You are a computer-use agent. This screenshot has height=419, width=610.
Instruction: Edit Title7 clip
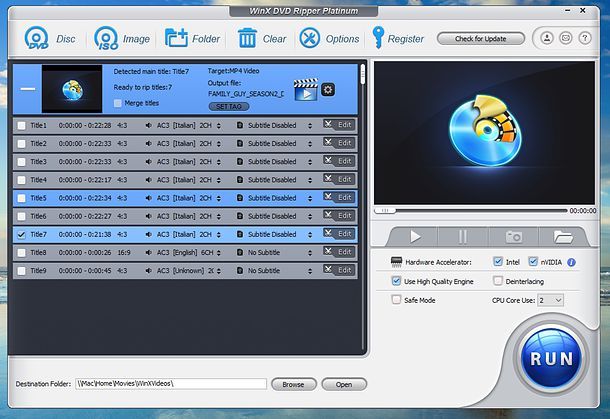339,234
